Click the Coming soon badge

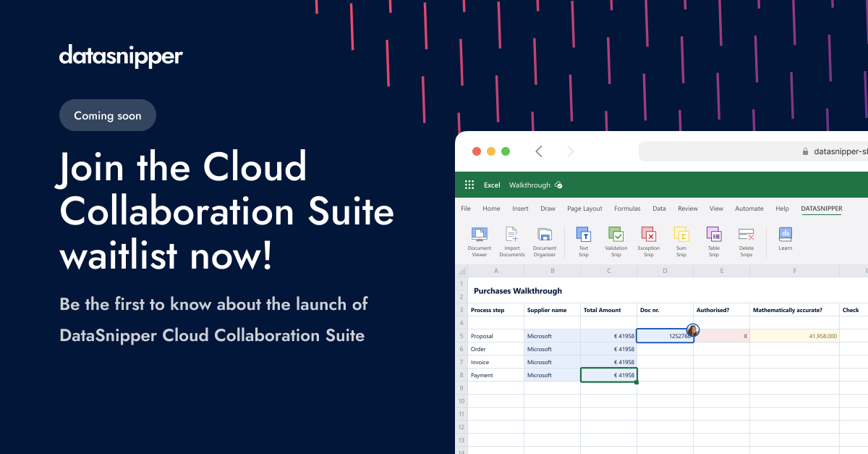coord(108,115)
